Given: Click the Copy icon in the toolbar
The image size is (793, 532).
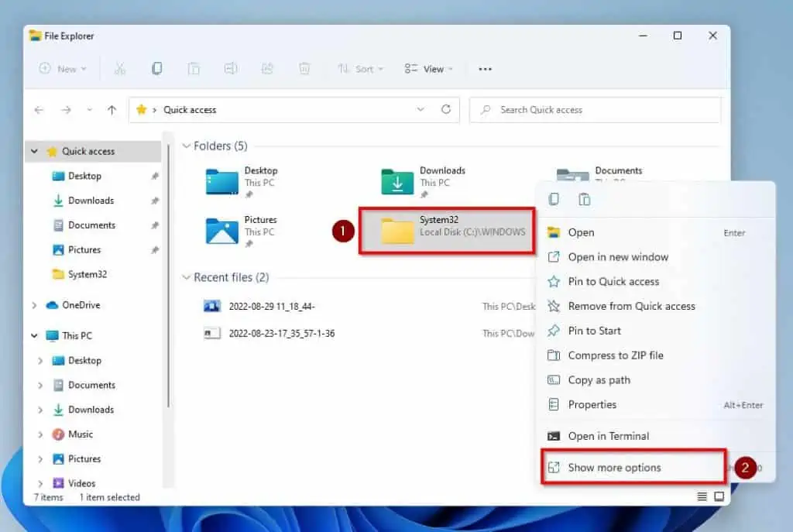Looking at the screenshot, I should pyautogui.click(x=157, y=69).
